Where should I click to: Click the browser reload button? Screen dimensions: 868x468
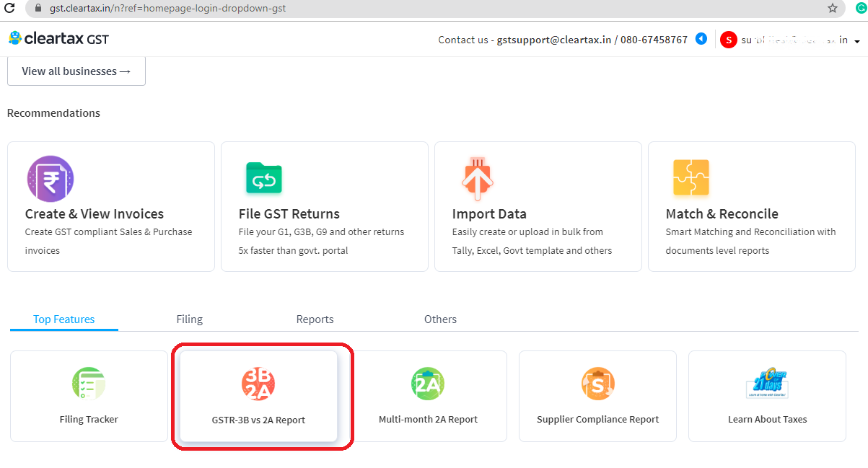pyautogui.click(x=9, y=9)
